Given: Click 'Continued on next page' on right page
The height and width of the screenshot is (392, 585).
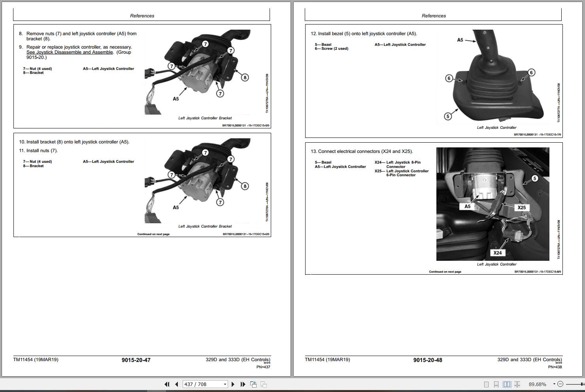Looking at the screenshot, I should pyautogui.click(x=445, y=272).
